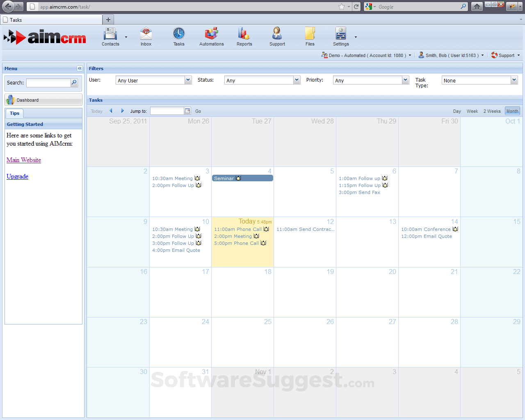Expand the Priority filter dropdown
The image size is (525, 420).
(405, 80)
